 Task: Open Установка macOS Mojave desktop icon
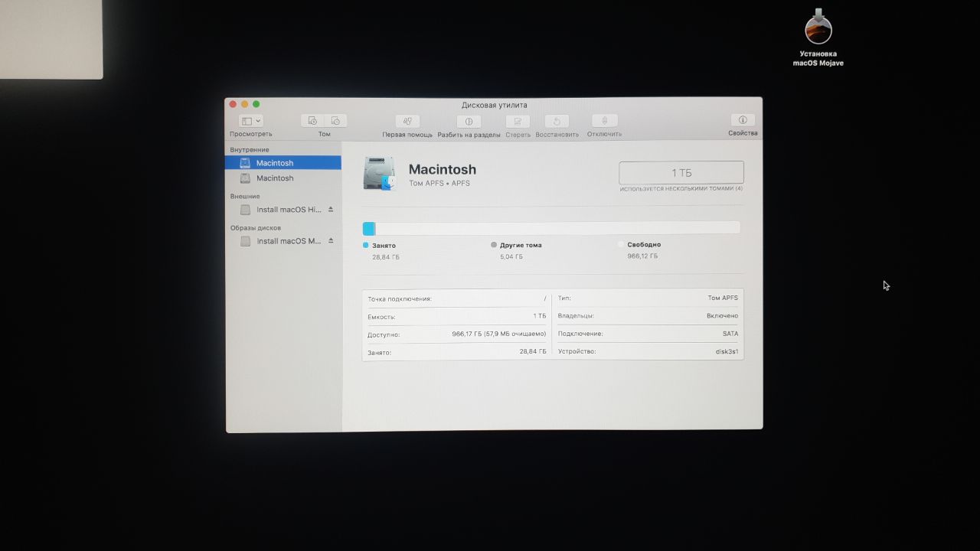pyautogui.click(x=818, y=37)
